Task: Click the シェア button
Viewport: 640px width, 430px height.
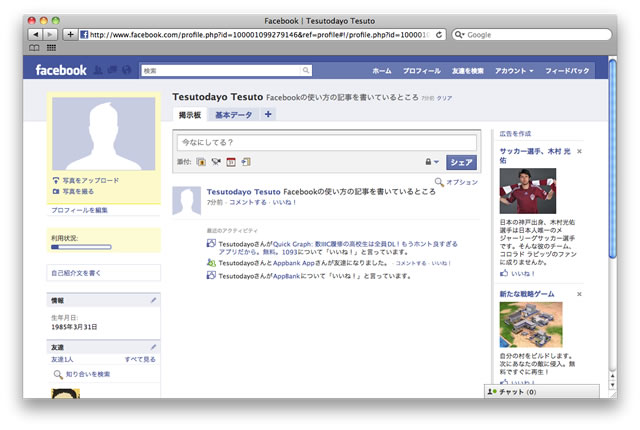Action: click(461, 162)
